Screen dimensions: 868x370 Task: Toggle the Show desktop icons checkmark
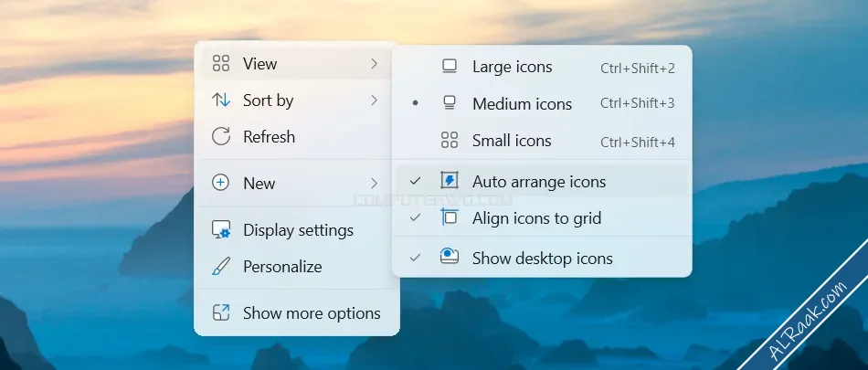(415, 258)
